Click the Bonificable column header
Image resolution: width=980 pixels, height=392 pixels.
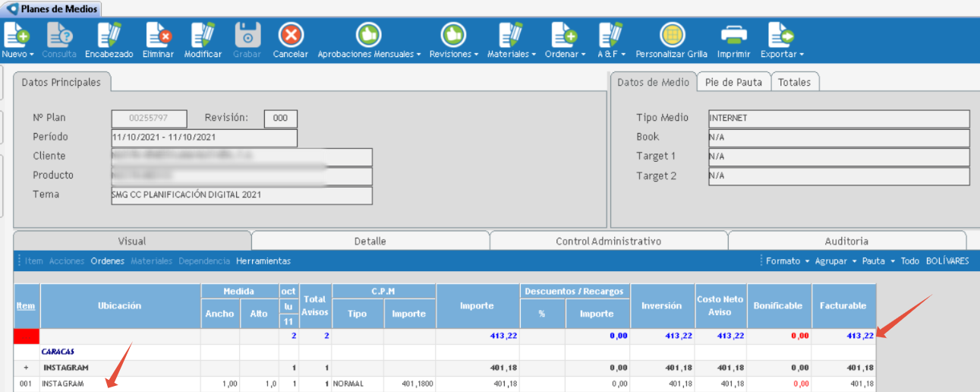pos(779,305)
